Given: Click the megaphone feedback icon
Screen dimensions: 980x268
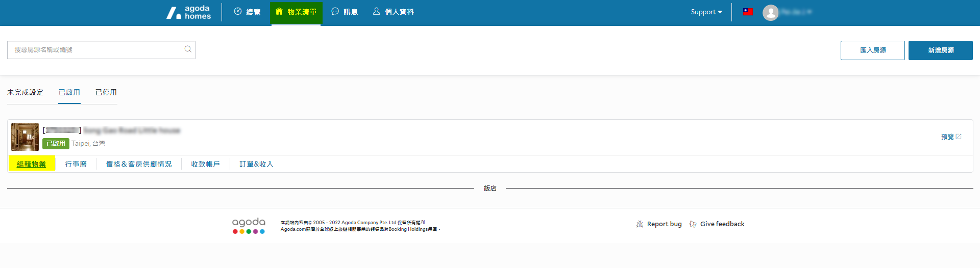Looking at the screenshot, I should (x=693, y=224).
